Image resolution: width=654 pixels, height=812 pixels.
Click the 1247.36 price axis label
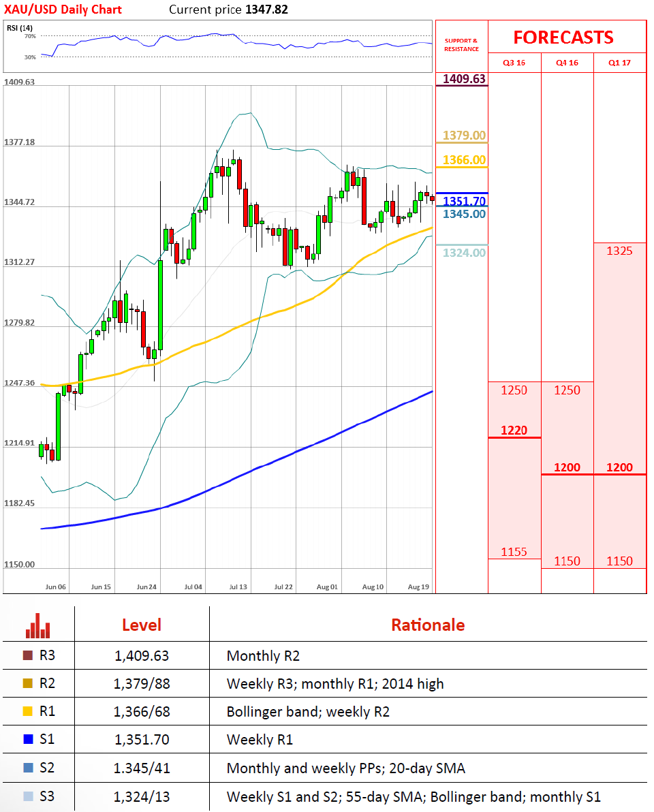point(19,383)
